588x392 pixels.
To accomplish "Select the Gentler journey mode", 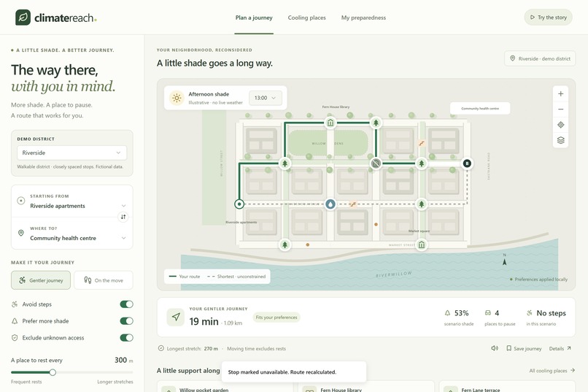I will point(41,280).
